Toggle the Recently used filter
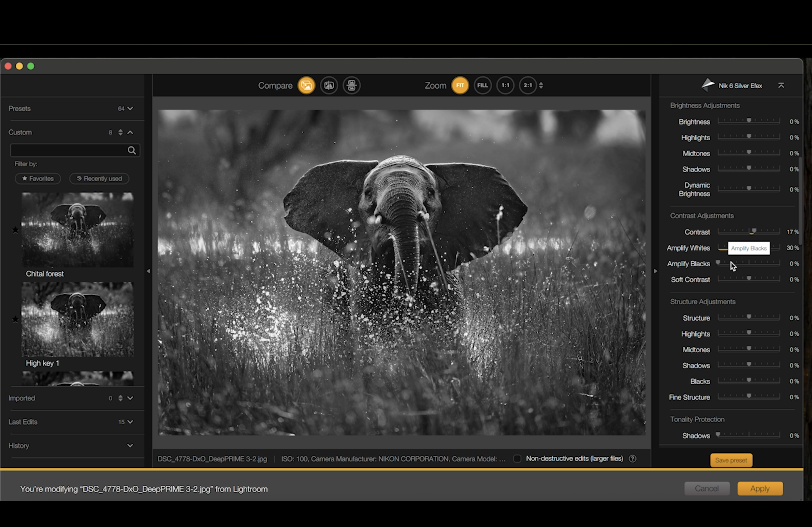This screenshot has height=527, width=812. coord(99,179)
